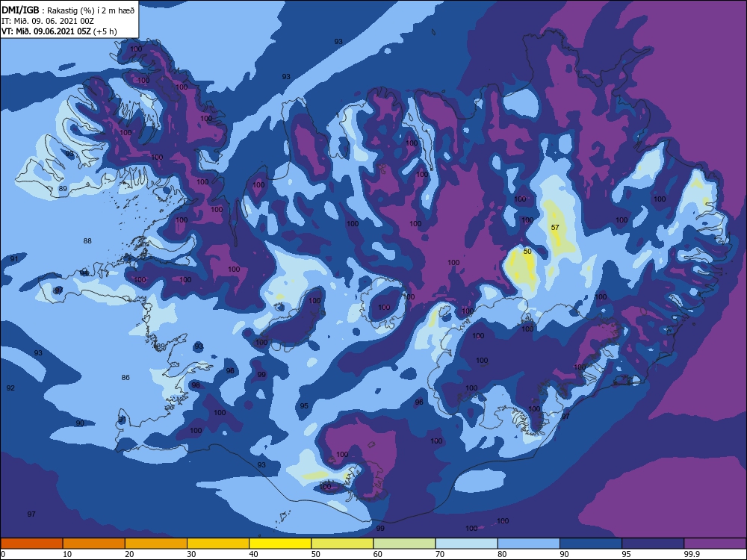Click the "40" legend scale label
Viewport: 747px width, 560px height.
click(x=253, y=554)
